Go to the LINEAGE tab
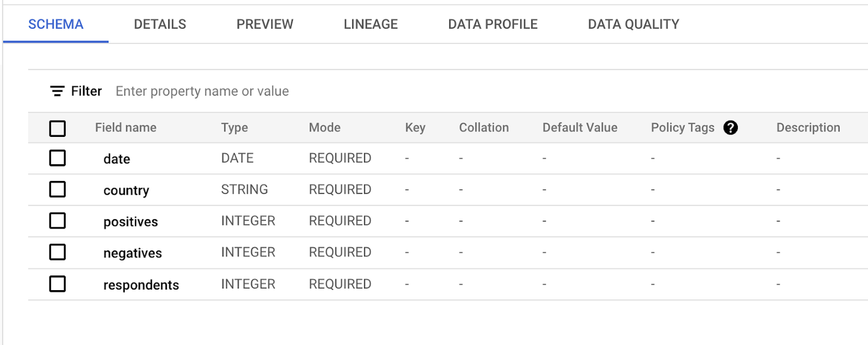 [x=371, y=25]
